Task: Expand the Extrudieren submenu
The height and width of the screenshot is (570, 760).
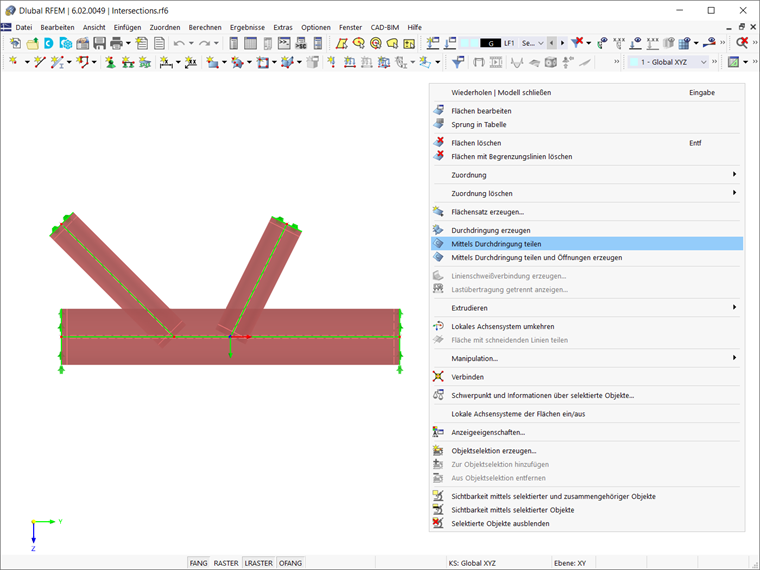Action: click(587, 308)
